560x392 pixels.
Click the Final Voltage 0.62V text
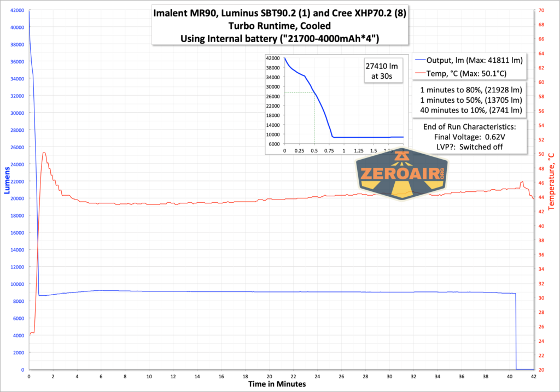pyautogui.click(x=470, y=137)
